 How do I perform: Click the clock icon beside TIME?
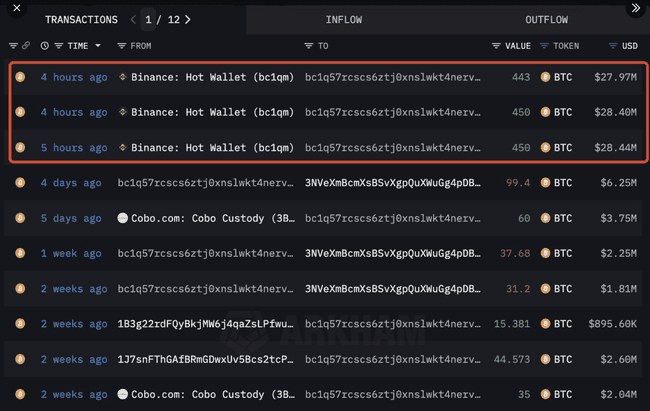tap(45, 46)
